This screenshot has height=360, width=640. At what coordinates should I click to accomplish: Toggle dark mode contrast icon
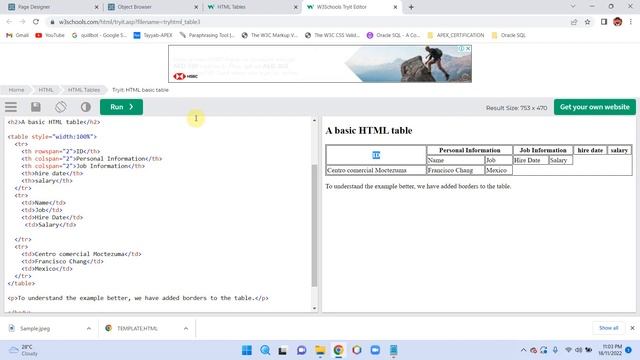[86, 107]
